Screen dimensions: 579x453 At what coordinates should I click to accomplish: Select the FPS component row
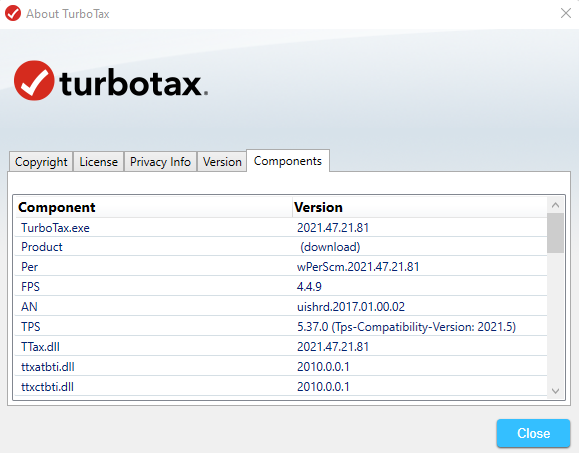pyautogui.click(x=281, y=286)
